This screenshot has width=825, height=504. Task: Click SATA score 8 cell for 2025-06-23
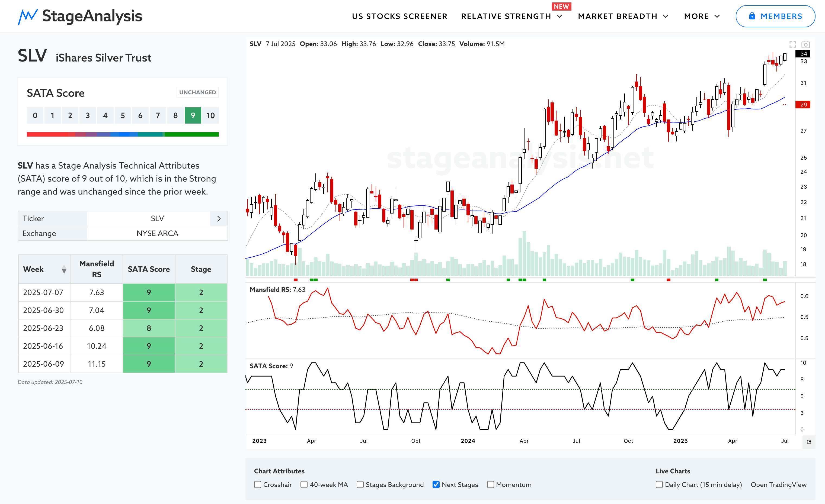[149, 328]
